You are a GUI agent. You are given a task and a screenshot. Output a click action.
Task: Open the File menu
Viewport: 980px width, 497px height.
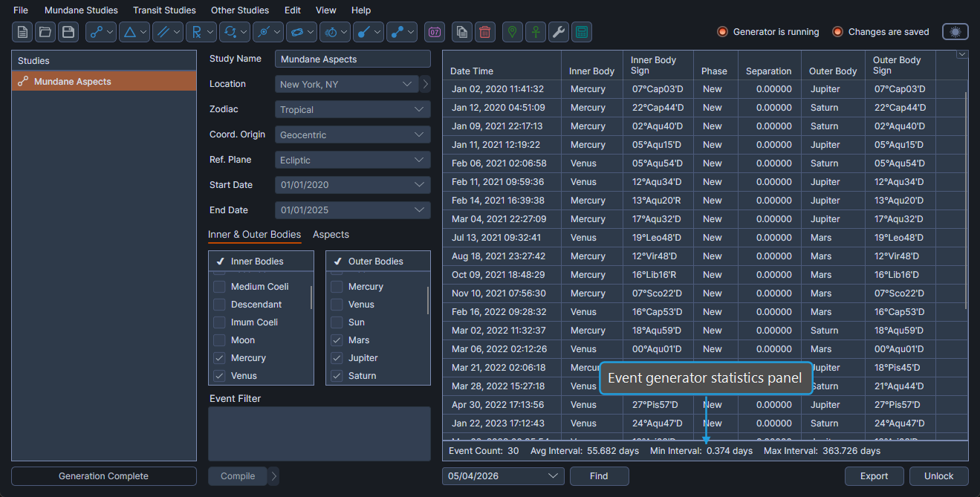click(x=21, y=10)
